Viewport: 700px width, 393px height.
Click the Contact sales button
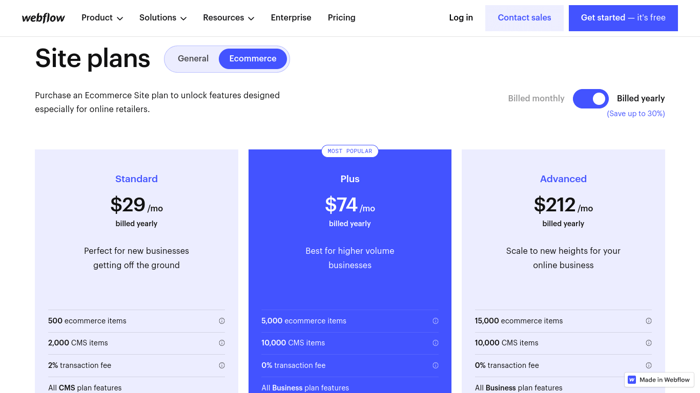tap(524, 18)
